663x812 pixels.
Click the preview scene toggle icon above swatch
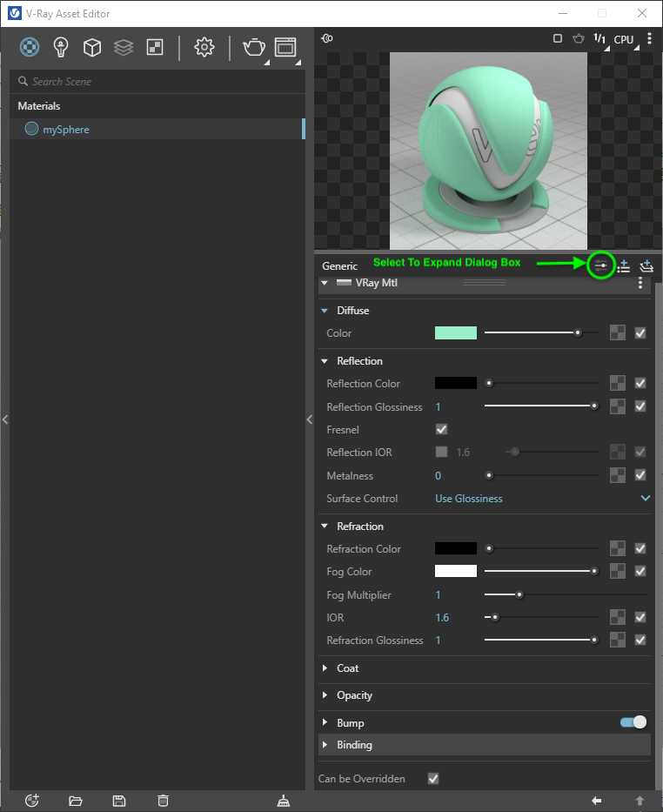(327, 38)
